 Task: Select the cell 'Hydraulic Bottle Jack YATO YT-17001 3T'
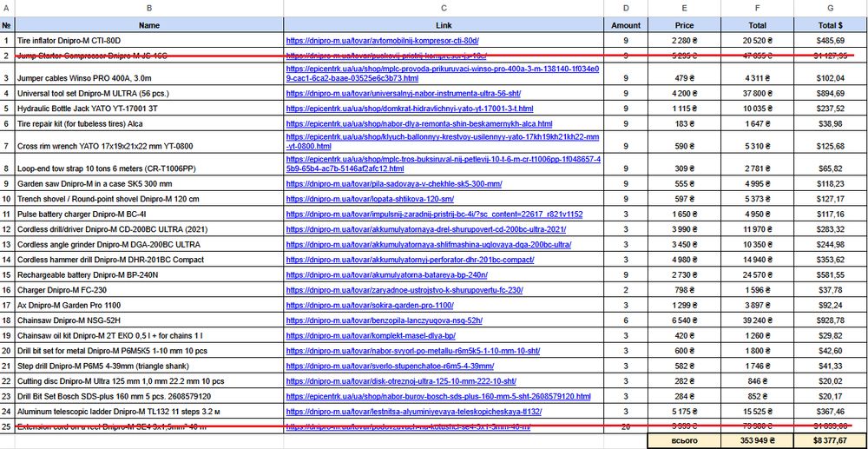pos(149,109)
